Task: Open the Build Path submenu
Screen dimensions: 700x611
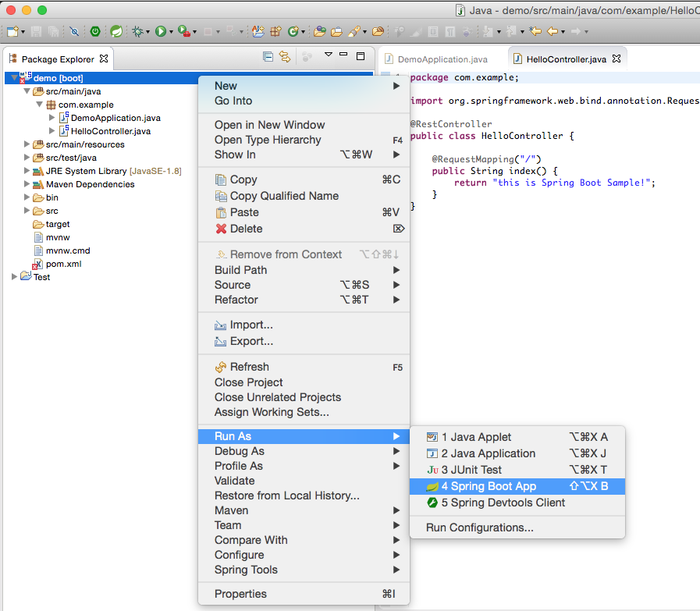Action: point(304,270)
